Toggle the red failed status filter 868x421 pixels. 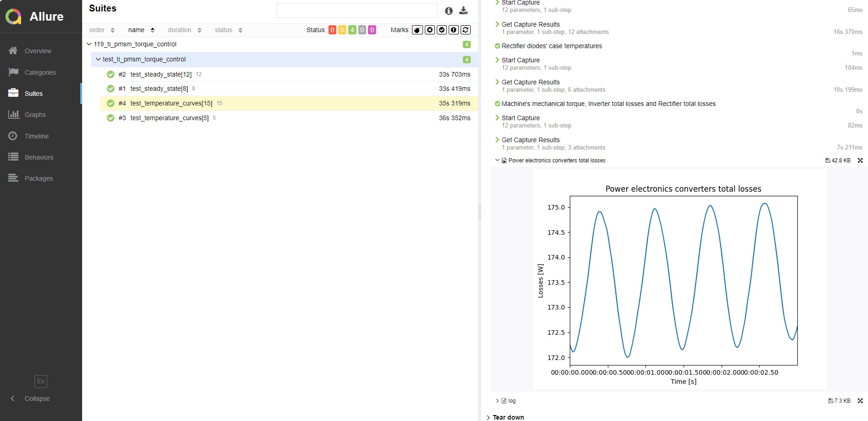tap(332, 30)
